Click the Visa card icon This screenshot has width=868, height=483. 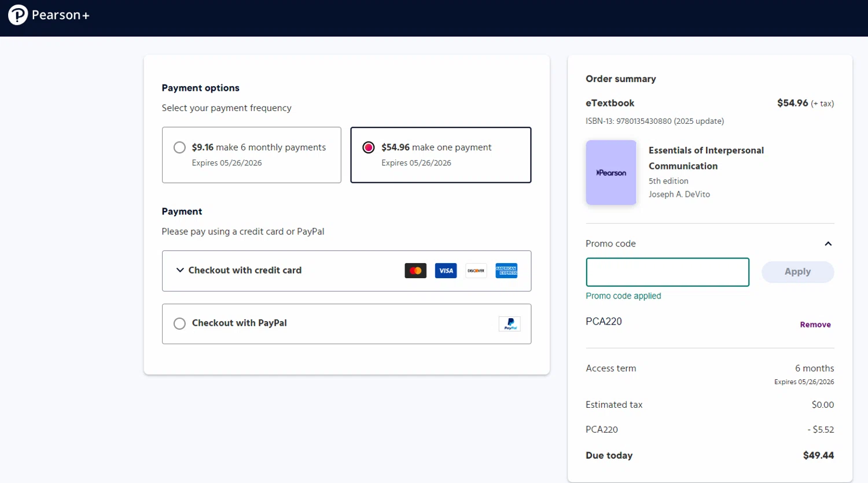pos(446,271)
